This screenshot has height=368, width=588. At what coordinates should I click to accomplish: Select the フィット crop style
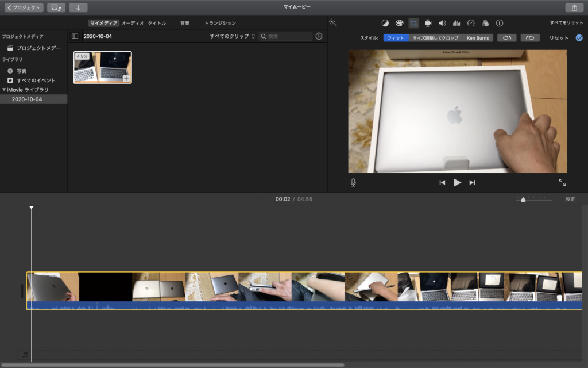[x=396, y=38]
